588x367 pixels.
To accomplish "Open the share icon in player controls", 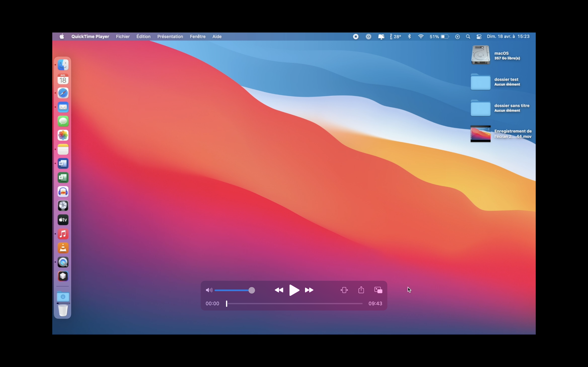I will (361, 290).
